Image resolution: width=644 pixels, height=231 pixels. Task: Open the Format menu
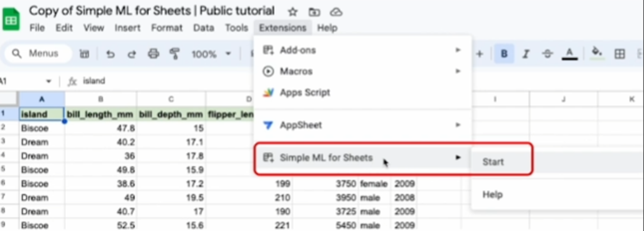point(167,28)
